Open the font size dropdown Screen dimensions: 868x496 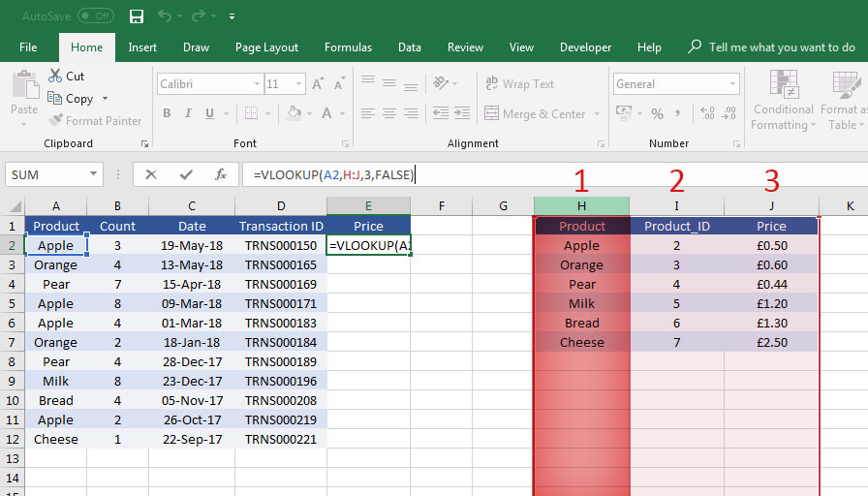click(298, 84)
